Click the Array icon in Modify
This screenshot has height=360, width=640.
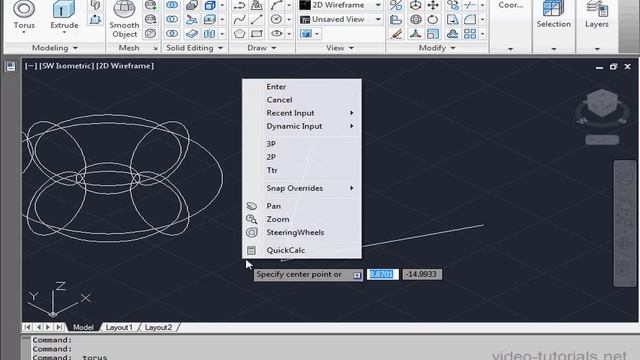click(470, 33)
